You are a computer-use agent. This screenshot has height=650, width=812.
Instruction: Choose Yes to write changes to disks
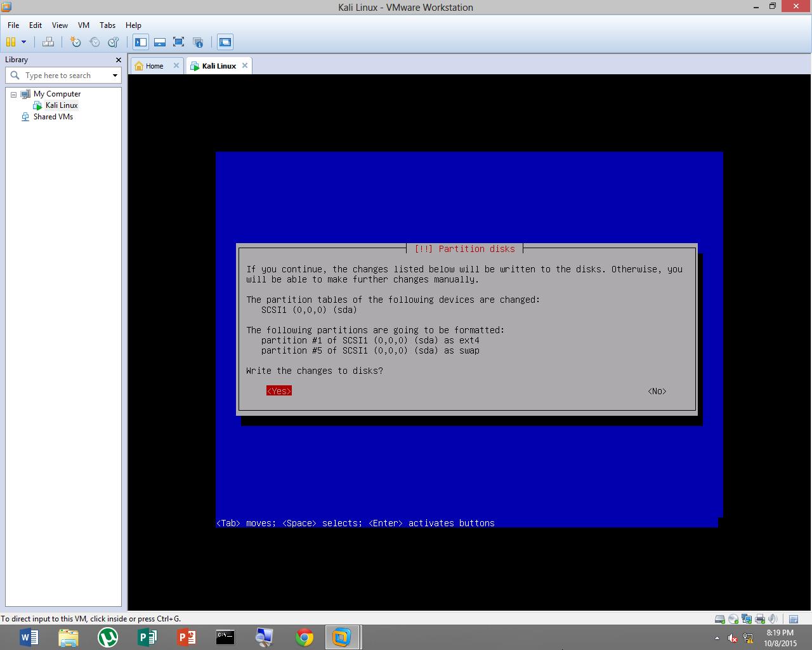pyautogui.click(x=279, y=391)
